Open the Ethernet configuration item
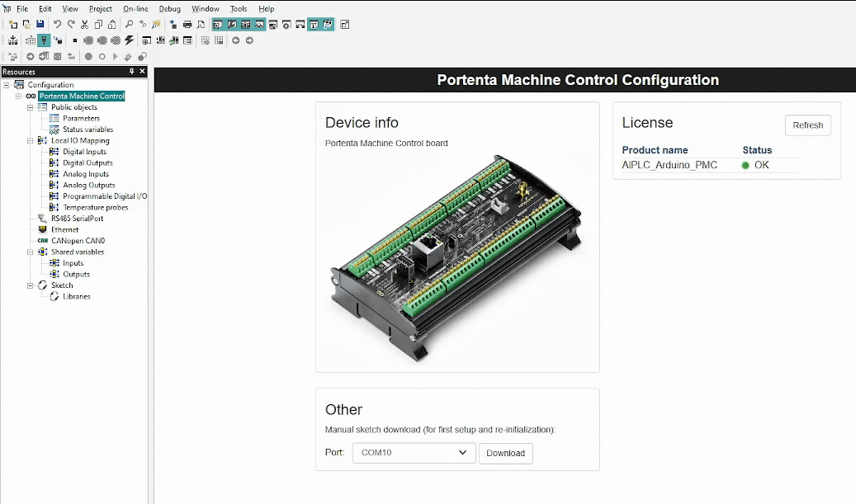The width and height of the screenshot is (856, 504). pyautogui.click(x=64, y=230)
